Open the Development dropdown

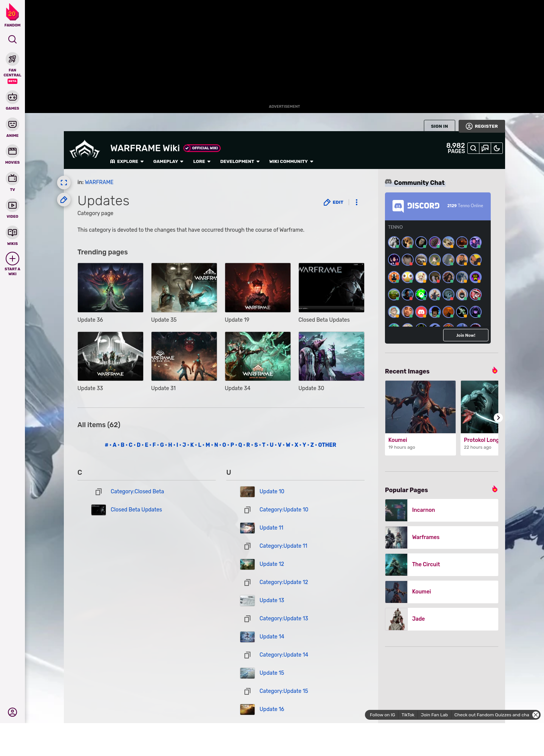(x=240, y=161)
